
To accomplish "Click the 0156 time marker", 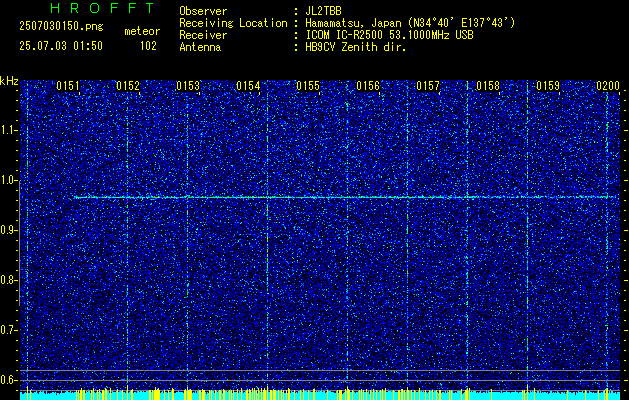I will click(x=368, y=86).
